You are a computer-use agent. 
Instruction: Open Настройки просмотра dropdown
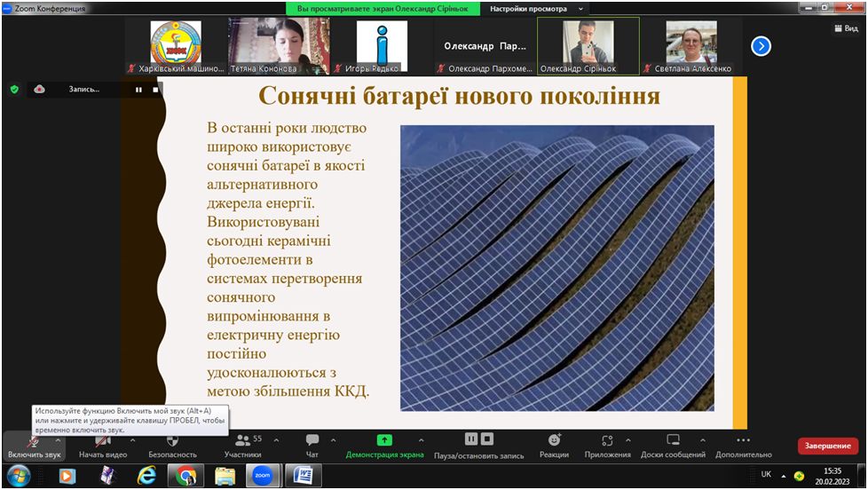coord(536,9)
